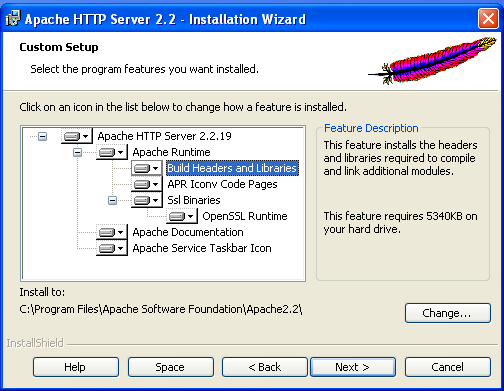Click drive icon beside OpenSSL Runtime
504x391 pixels.
point(182,216)
